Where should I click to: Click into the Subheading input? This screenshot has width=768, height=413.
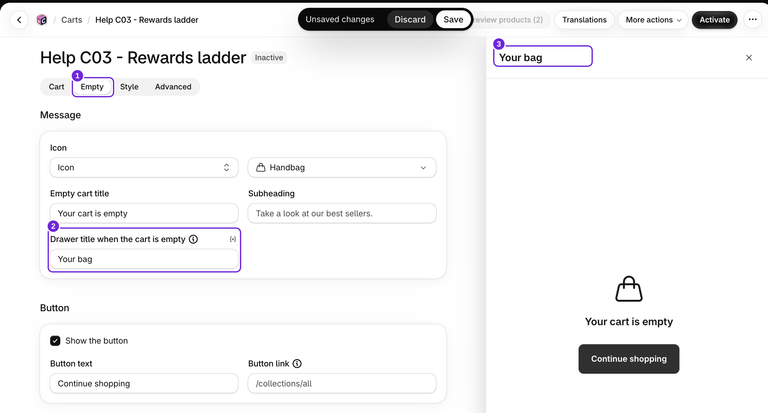342,214
